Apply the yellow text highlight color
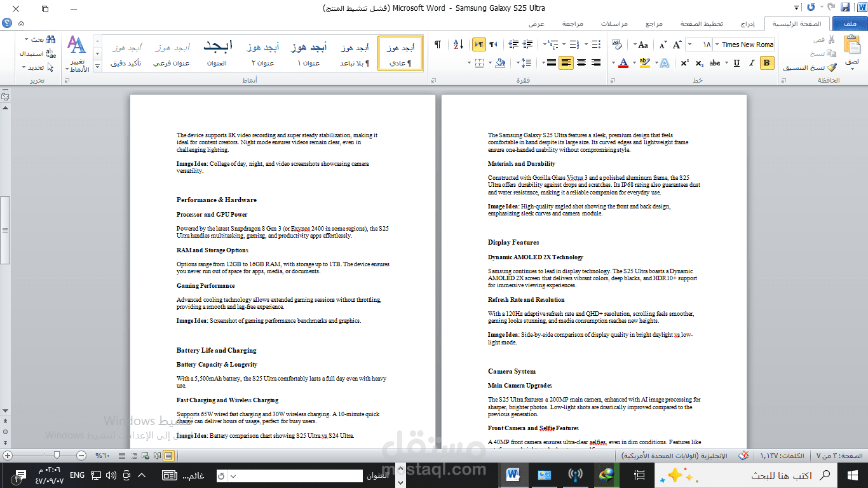This screenshot has height=488, width=868. click(x=644, y=63)
